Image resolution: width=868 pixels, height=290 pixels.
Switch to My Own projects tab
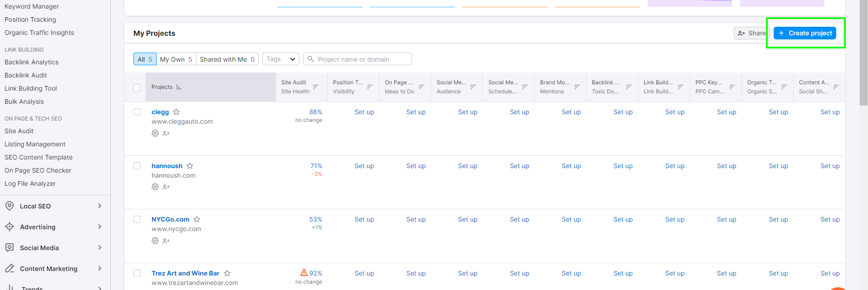176,59
